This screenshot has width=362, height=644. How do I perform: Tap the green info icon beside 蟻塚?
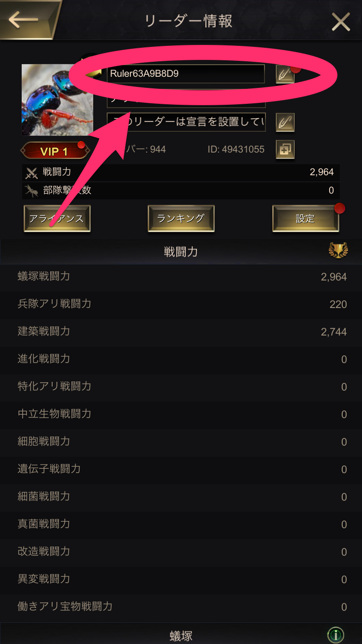coord(335,634)
